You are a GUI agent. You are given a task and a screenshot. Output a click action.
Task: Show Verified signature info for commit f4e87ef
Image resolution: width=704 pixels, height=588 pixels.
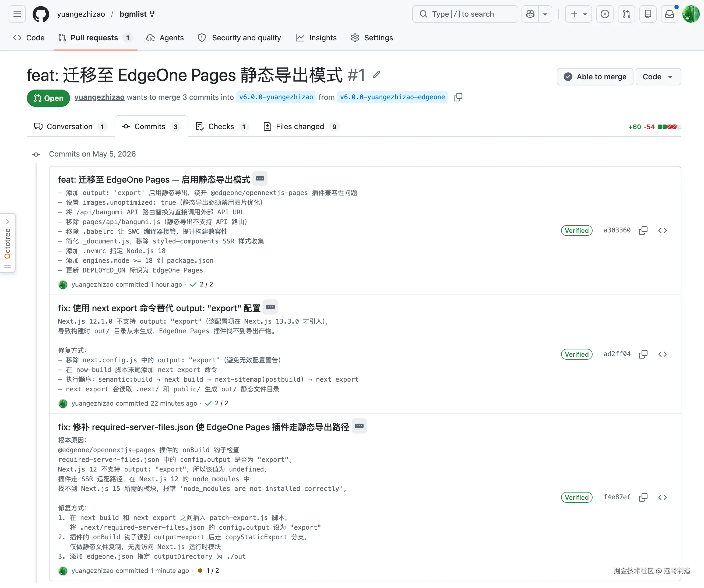tap(577, 497)
